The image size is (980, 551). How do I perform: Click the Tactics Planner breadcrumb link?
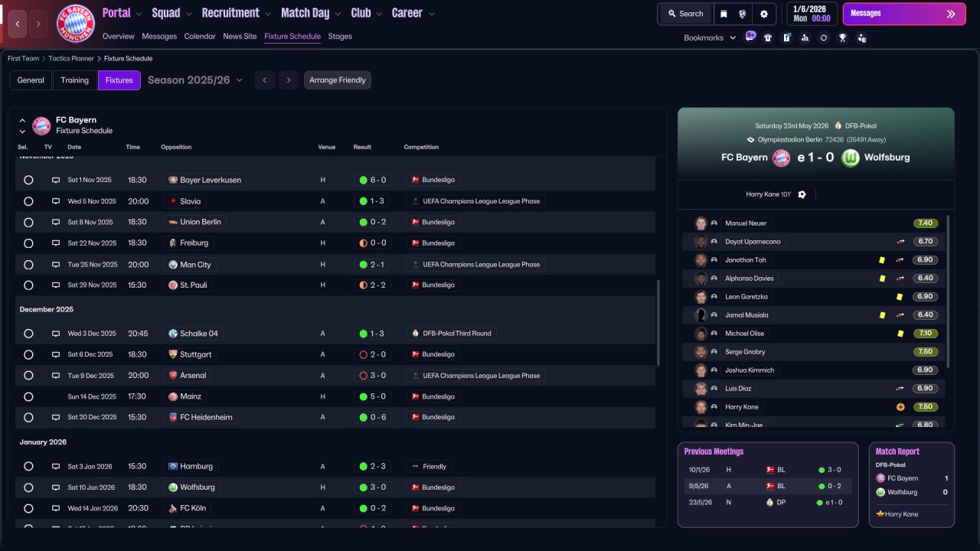tap(71, 58)
